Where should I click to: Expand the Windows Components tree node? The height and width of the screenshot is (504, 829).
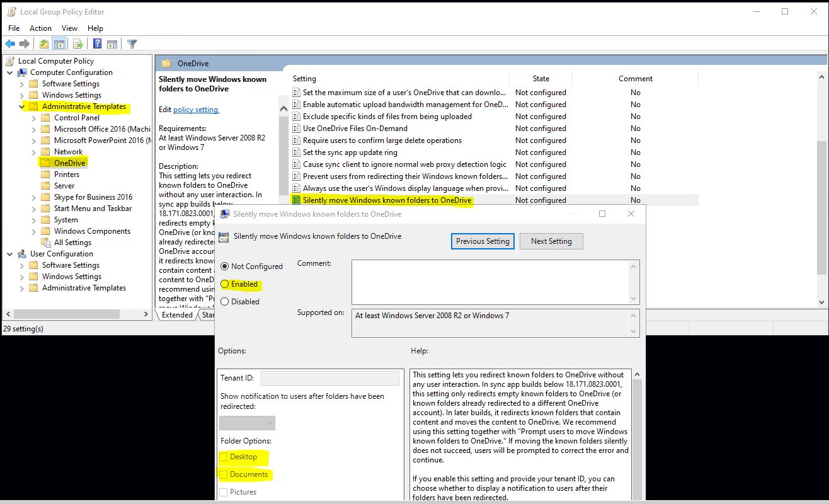point(35,231)
